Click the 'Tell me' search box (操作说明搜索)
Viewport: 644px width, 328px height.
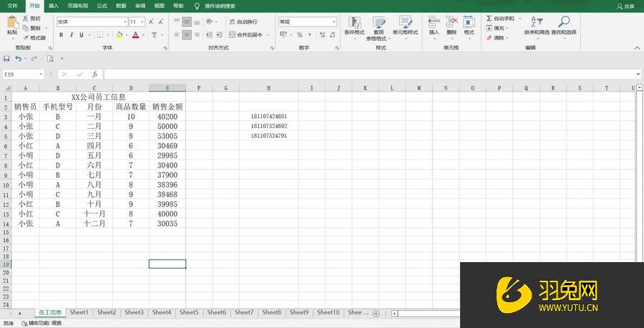click(220, 6)
